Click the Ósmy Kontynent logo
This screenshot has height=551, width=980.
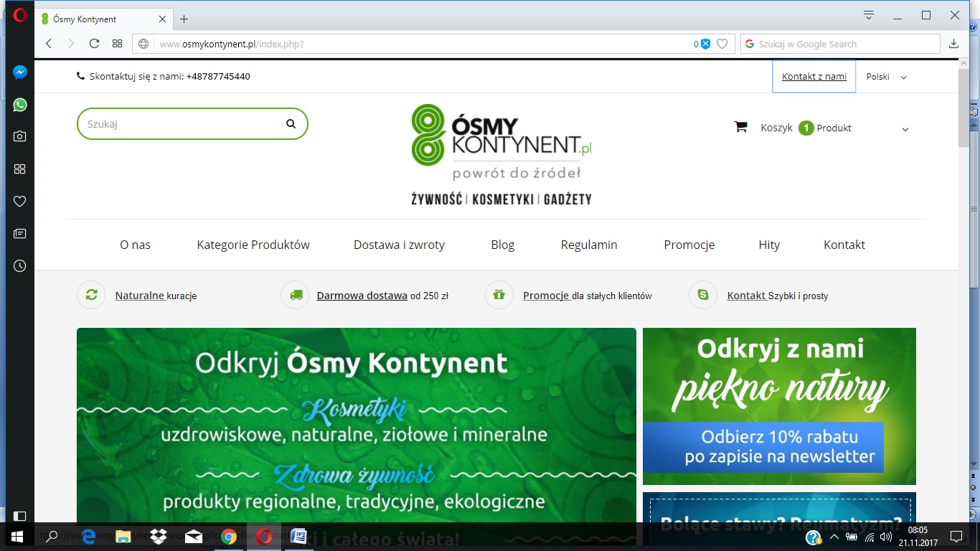tap(501, 155)
